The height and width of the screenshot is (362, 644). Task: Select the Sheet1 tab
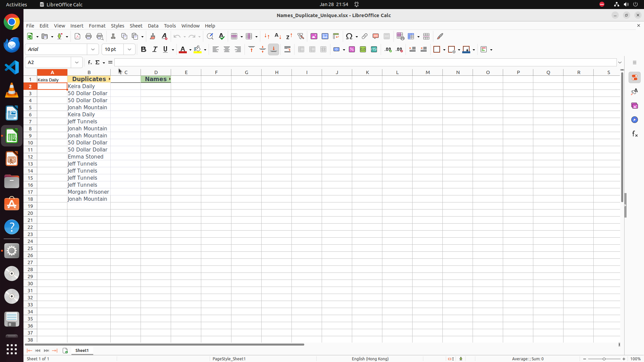[82, 351]
